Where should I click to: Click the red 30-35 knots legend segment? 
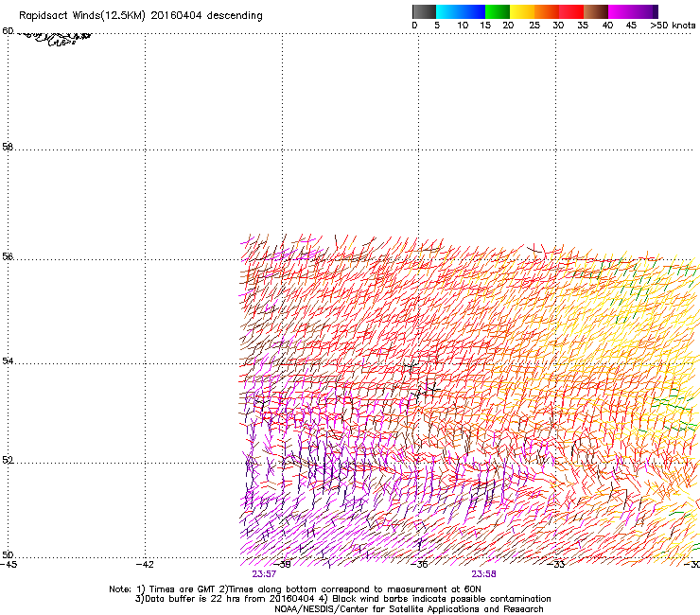point(571,11)
